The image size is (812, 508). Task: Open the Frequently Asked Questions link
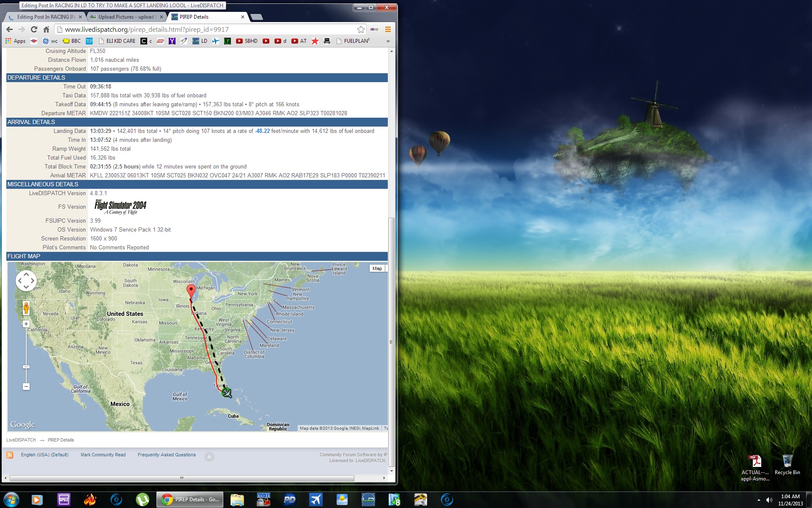[x=167, y=455]
